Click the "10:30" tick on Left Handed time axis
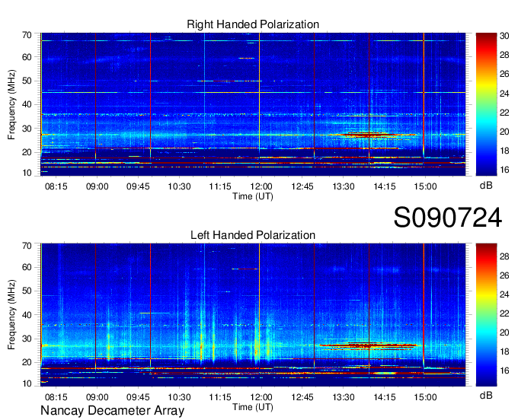 click(x=179, y=397)
